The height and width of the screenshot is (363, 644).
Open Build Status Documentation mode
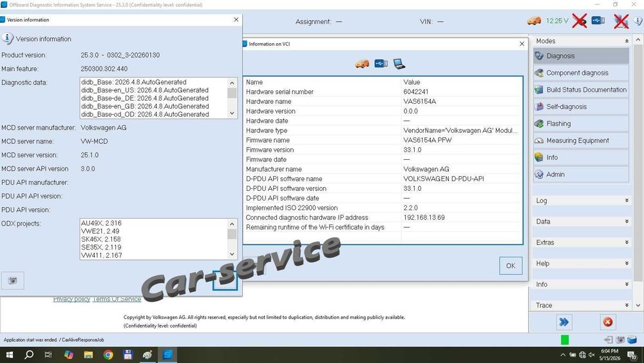pos(581,90)
